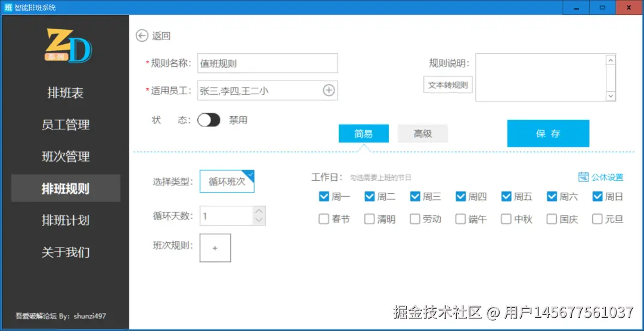Uncheck the 周日 checkbox
The height and width of the screenshot is (331, 644).
pos(597,197)
